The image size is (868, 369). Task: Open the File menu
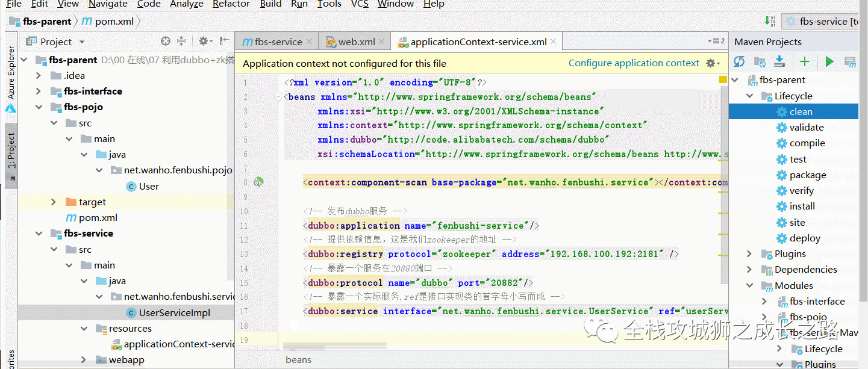(14, 4)
